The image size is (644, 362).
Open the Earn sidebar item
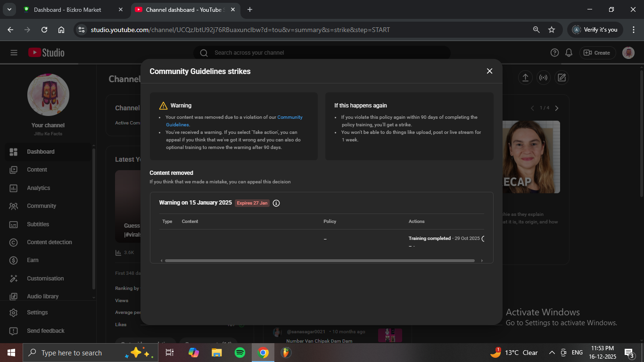tap(33, 260)
